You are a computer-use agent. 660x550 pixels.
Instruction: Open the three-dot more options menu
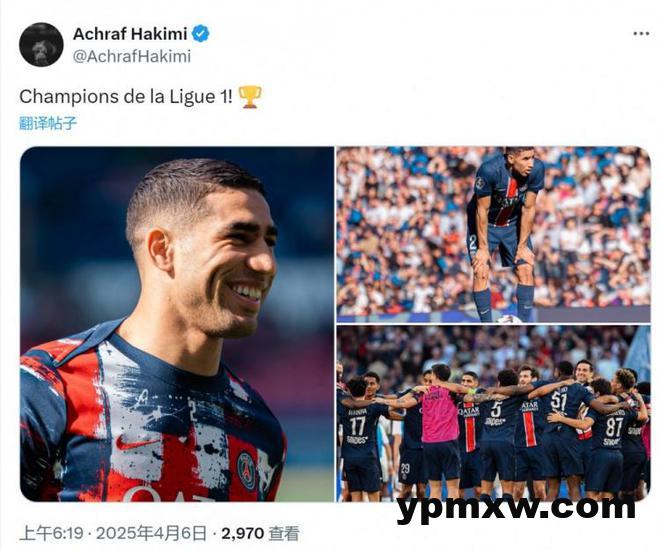click(641, 34)
